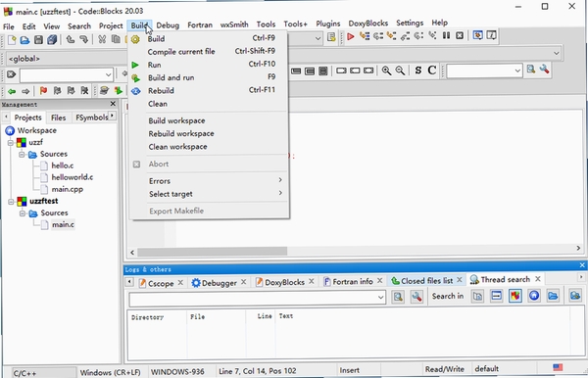The width and height of the screenshot is (588, 378).
Task: Toggle source view with S icon
Action: 418,71
